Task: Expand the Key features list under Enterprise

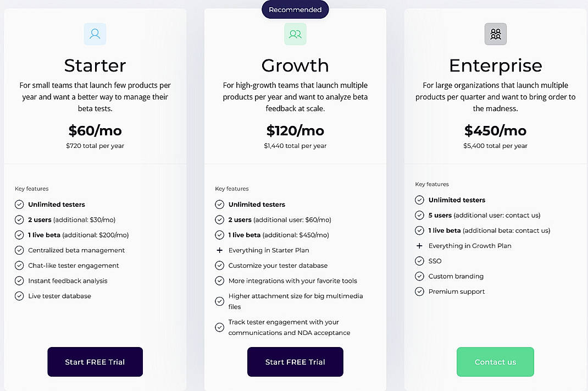Action: pyautogui.click(x=432, y=184)
